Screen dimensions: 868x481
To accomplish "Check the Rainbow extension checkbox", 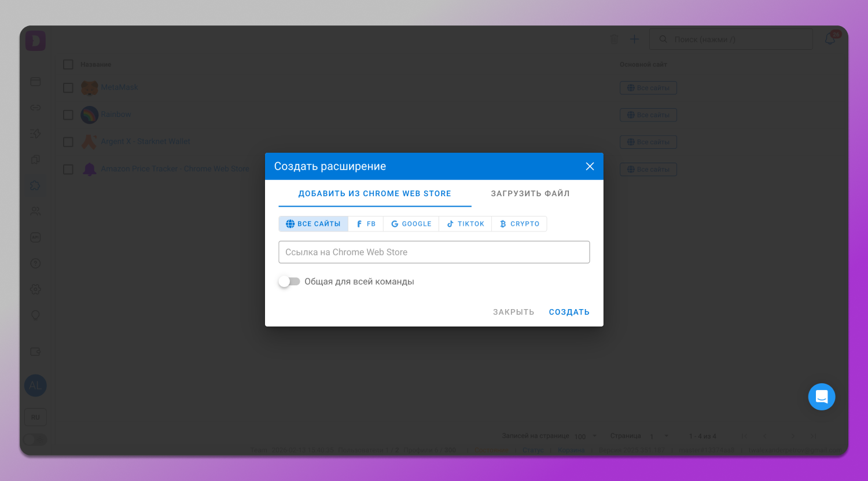I will [68, 115].
